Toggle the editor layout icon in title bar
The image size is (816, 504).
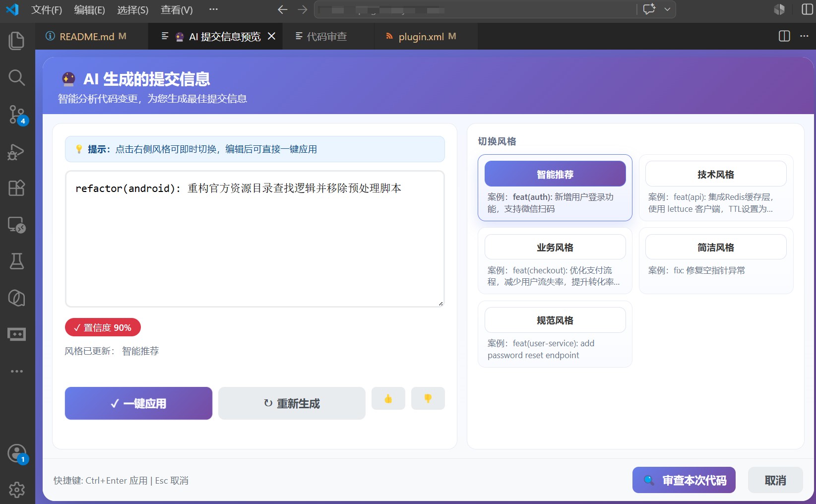pos(779,9)
